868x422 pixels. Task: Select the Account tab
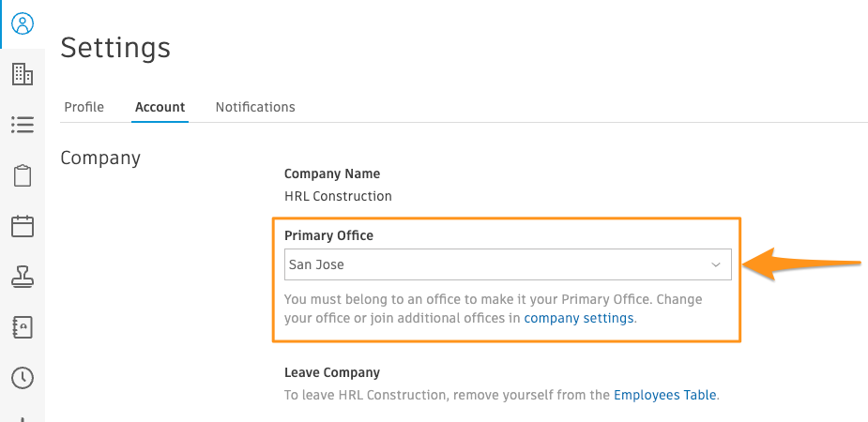[160, 107]
